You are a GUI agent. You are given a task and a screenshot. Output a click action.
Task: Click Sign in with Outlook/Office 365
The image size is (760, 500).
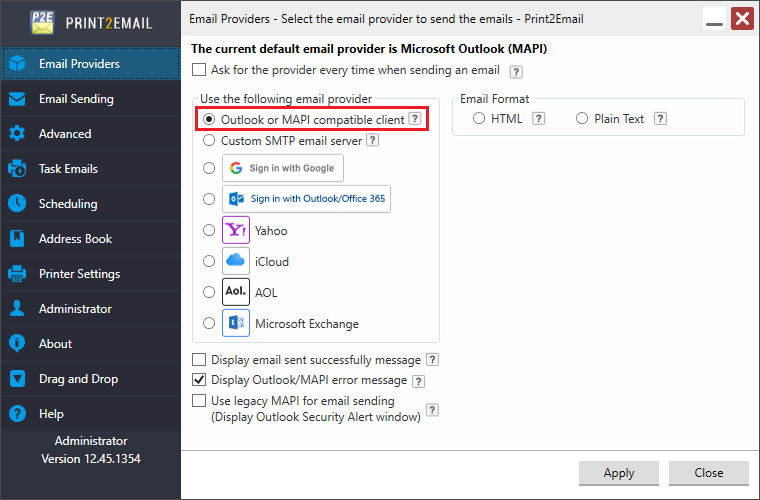click(x=306, y=199)
